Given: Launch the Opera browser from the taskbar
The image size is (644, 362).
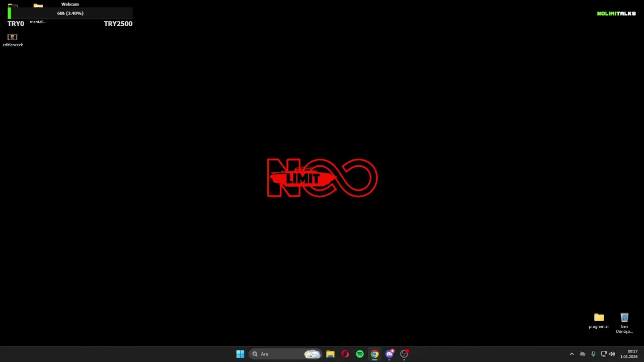Looking at the screenshot, I should 345,354.
